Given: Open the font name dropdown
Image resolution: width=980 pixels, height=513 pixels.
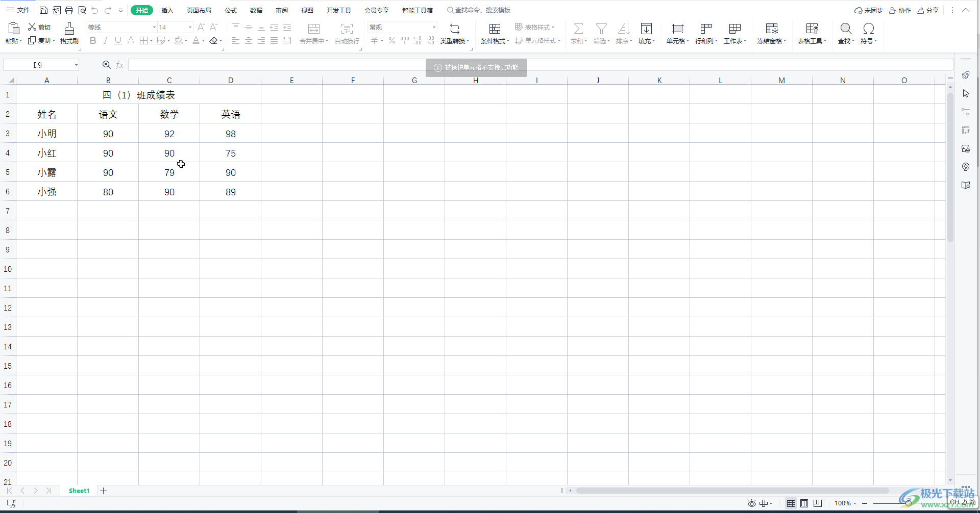Looking at the screenshot, I should tap(154, 27).
